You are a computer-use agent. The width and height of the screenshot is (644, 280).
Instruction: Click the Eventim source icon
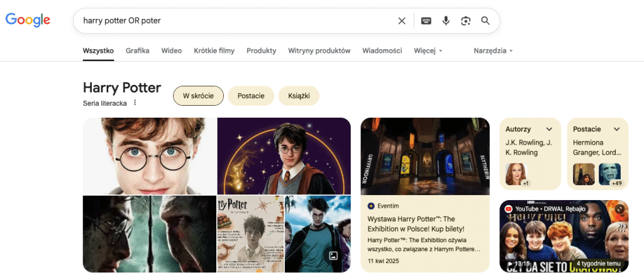pos(371,206)
